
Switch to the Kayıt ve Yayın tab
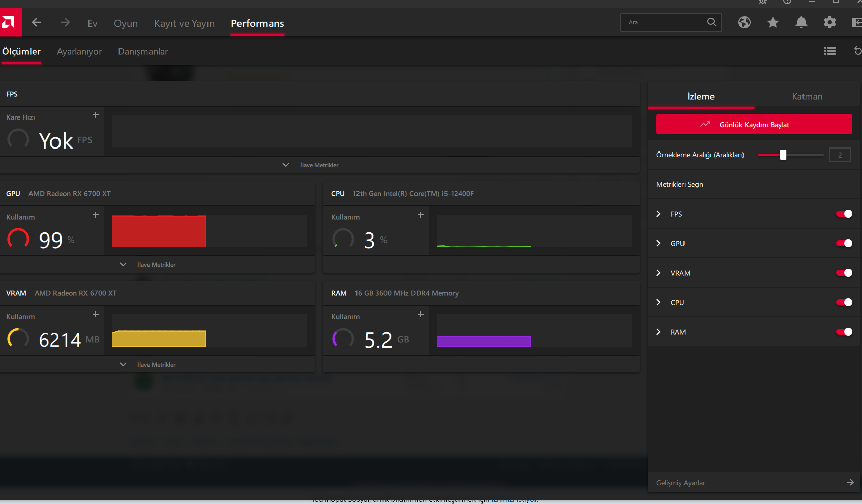point(184,23)
